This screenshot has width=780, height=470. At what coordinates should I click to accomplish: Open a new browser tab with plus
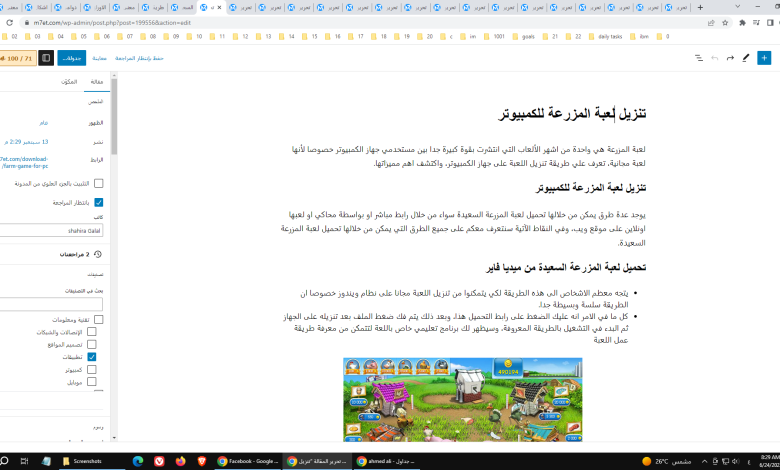pos(700,7)
